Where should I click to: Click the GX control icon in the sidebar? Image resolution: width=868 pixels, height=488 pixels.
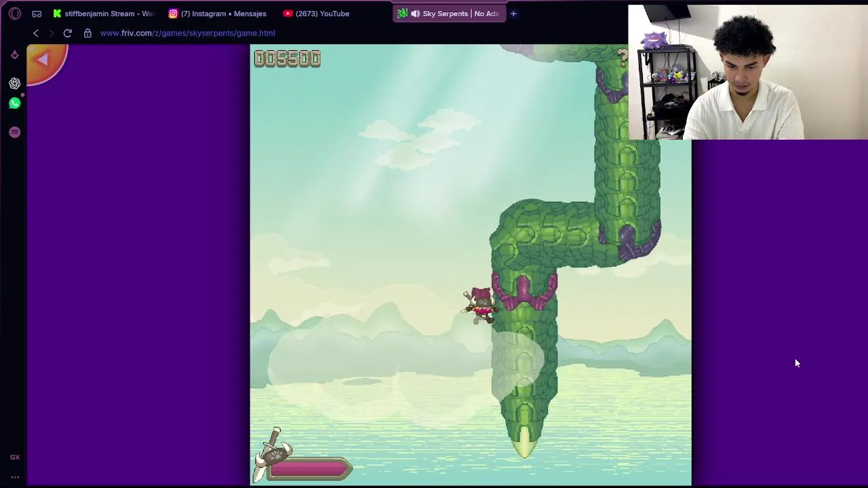[x=15, y=457]
